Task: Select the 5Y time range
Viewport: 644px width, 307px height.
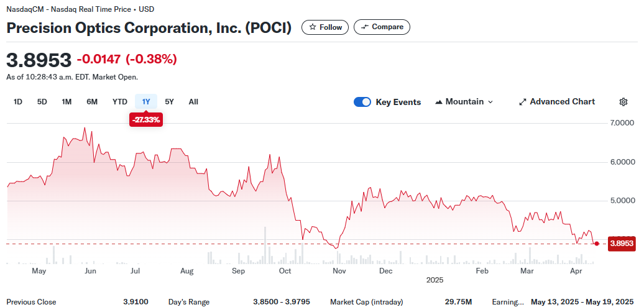Action: click(169, 102)
